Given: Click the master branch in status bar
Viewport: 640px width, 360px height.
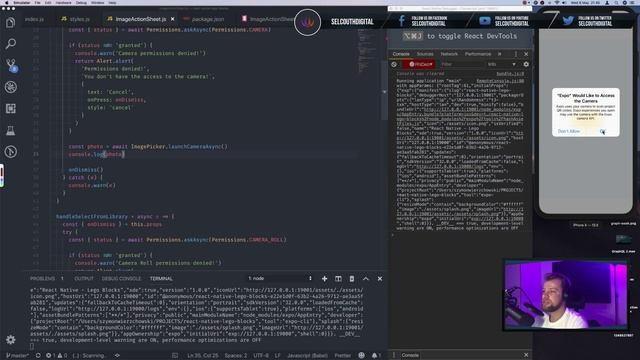Looking at the screenshot, I should tap(17, 356).
